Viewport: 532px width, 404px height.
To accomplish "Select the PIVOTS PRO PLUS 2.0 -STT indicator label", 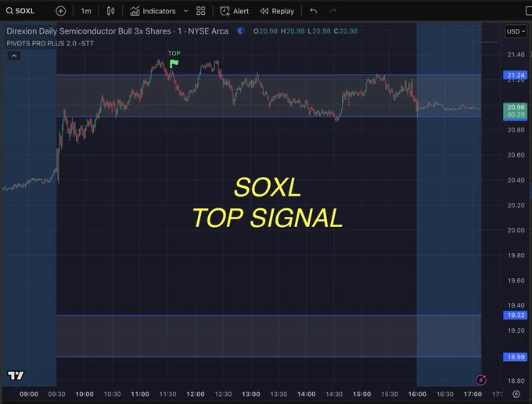I will pos(50,44).
